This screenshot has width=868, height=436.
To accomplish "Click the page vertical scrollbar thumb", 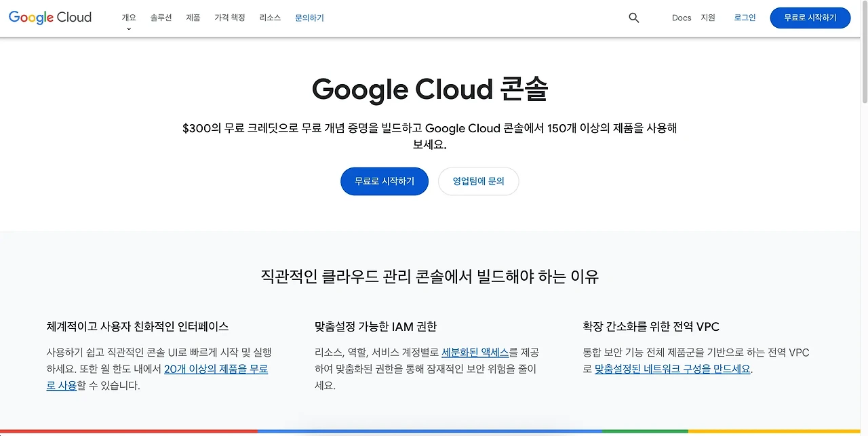I will point(864,53).
